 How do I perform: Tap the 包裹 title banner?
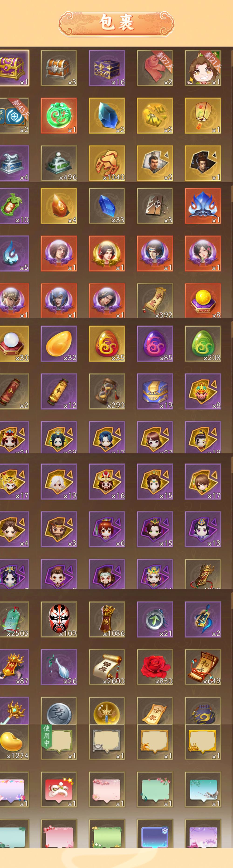116,23
